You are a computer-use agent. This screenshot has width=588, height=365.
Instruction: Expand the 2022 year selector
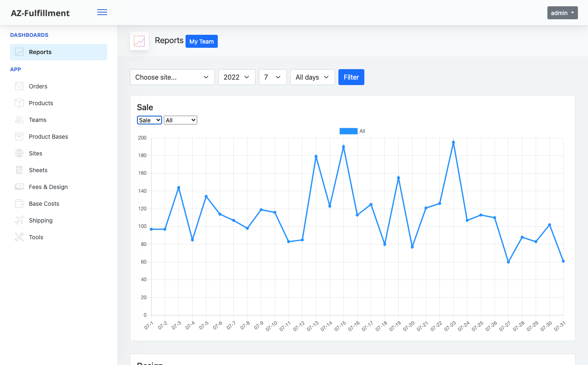coord(237,77)
